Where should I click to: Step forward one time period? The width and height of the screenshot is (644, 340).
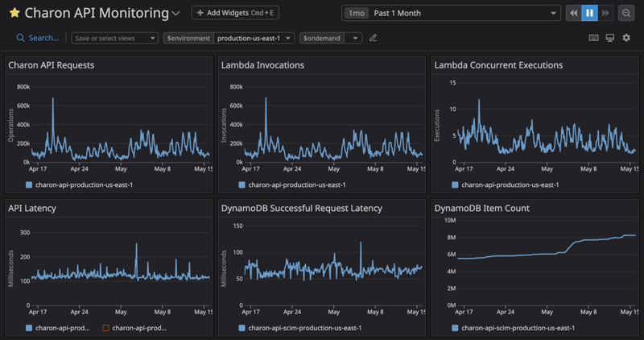click(x=605, y=13)
